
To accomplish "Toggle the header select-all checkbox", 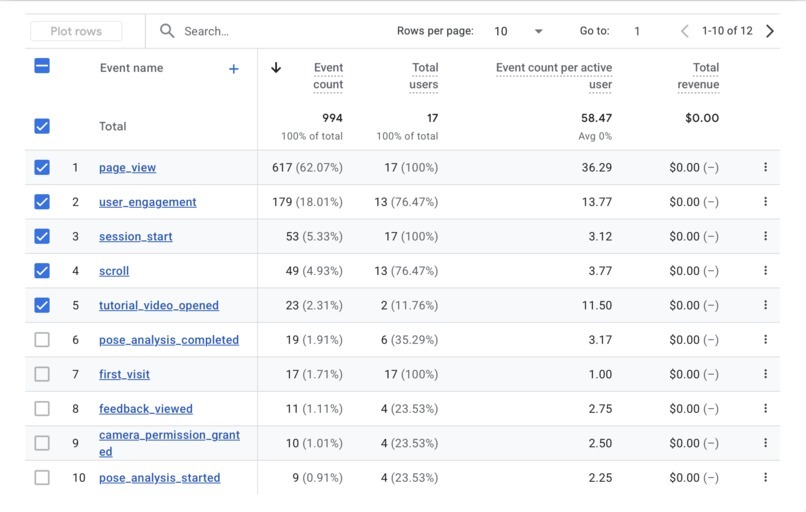I will 42,66.
